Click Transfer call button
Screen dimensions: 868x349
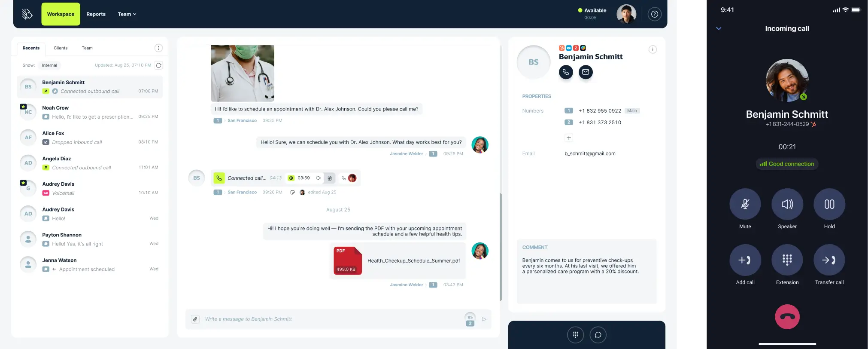click(829, 260)
